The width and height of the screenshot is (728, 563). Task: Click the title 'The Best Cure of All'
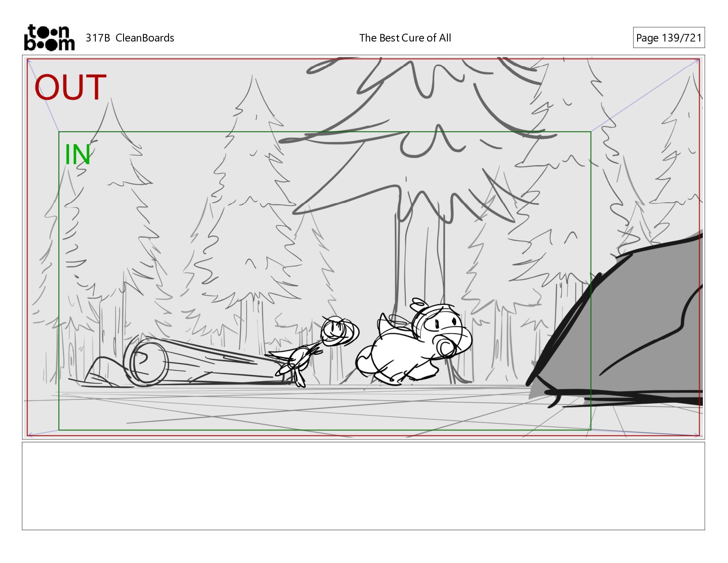(x=405, y=38)
